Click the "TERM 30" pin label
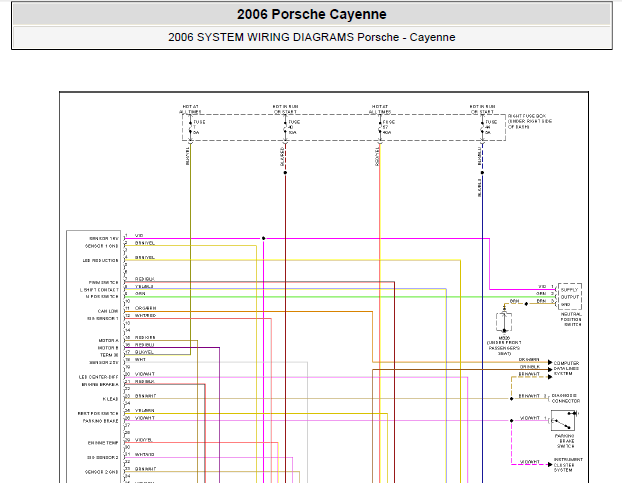Image resolution: width=622 pixels, height=483 pixels. pos(109,355)
